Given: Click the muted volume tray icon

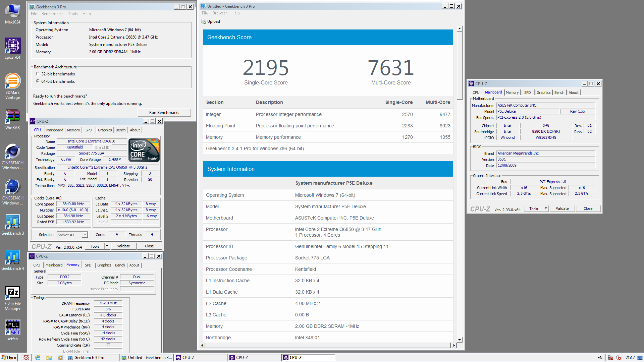Looking at the screenshot, I should [619, 358].
